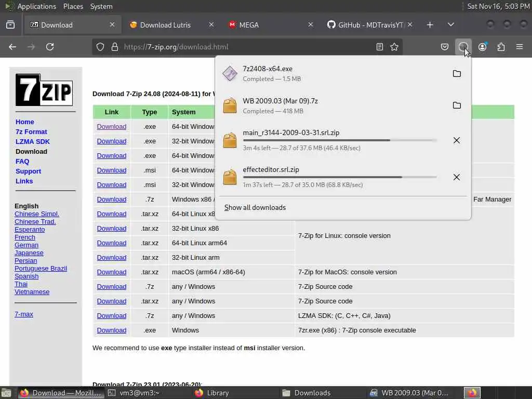Image resolution: width=532 pixels, height=399 pixels.
Task: Reload the 7-zip download page
Action: (50, 47)
